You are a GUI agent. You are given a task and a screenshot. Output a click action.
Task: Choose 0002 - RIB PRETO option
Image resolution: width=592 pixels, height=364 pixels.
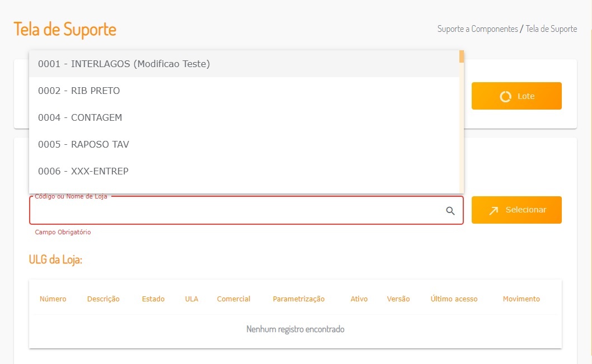pos(79,91)
